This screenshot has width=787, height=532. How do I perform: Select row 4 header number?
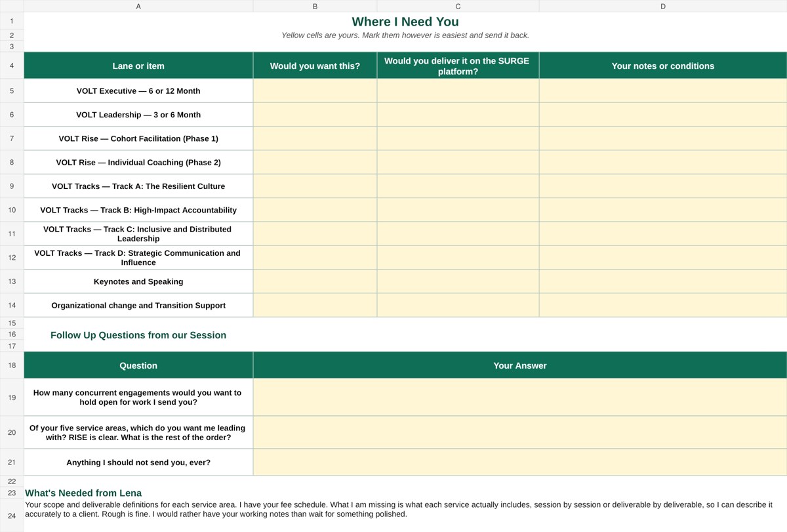click(x=12, y=66)
